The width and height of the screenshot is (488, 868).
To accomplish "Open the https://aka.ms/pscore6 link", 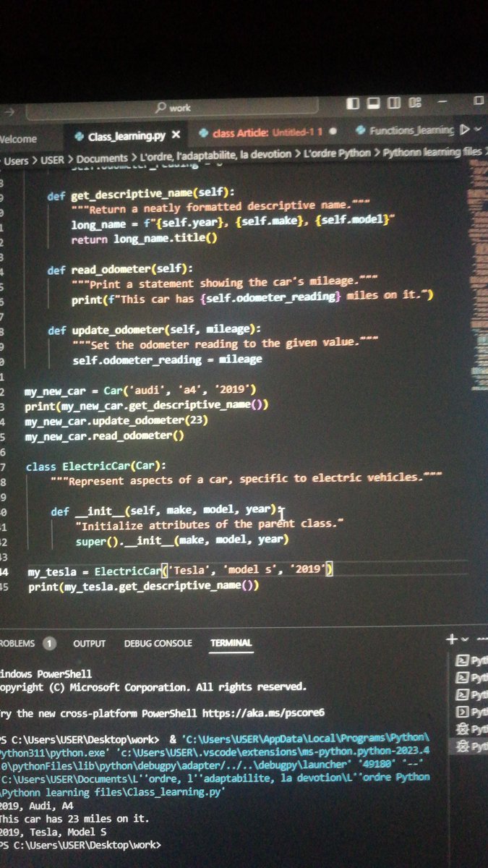I will pyautogui.click(x=264, y=713).
